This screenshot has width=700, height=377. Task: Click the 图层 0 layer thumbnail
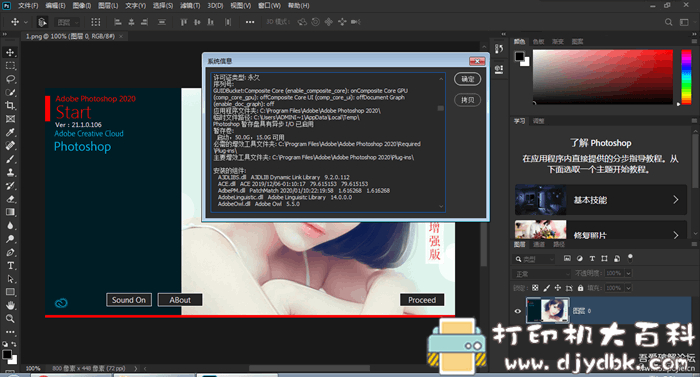pyautogui.click(x=548, y=311)
